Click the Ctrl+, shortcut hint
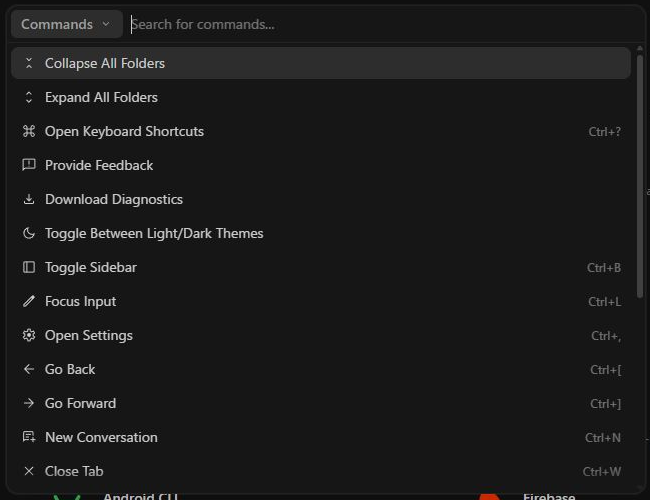Image resolution: width=650 pixels, height=500 pixels. [x=606, y=336]
